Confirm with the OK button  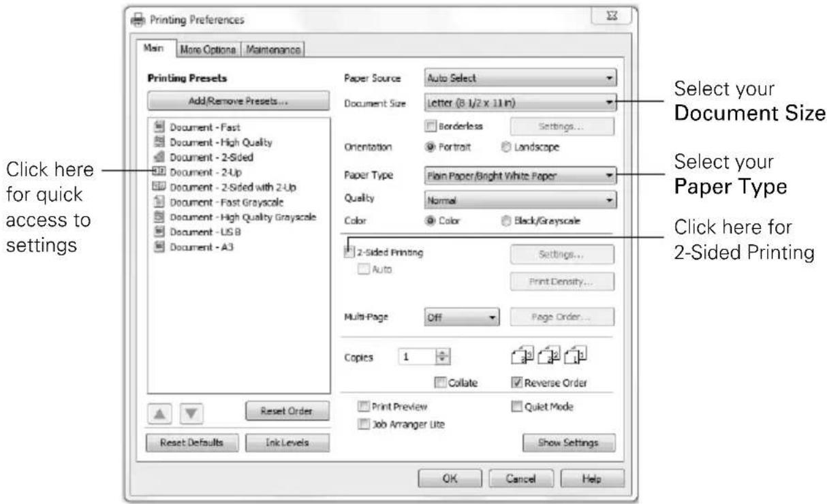448,478
